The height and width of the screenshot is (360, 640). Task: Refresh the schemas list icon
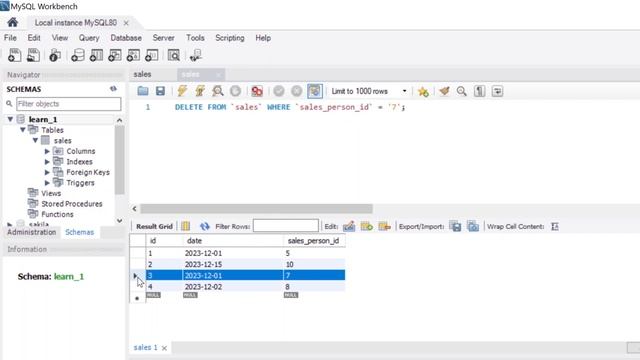pyautogui.click(x=113, y=89)
